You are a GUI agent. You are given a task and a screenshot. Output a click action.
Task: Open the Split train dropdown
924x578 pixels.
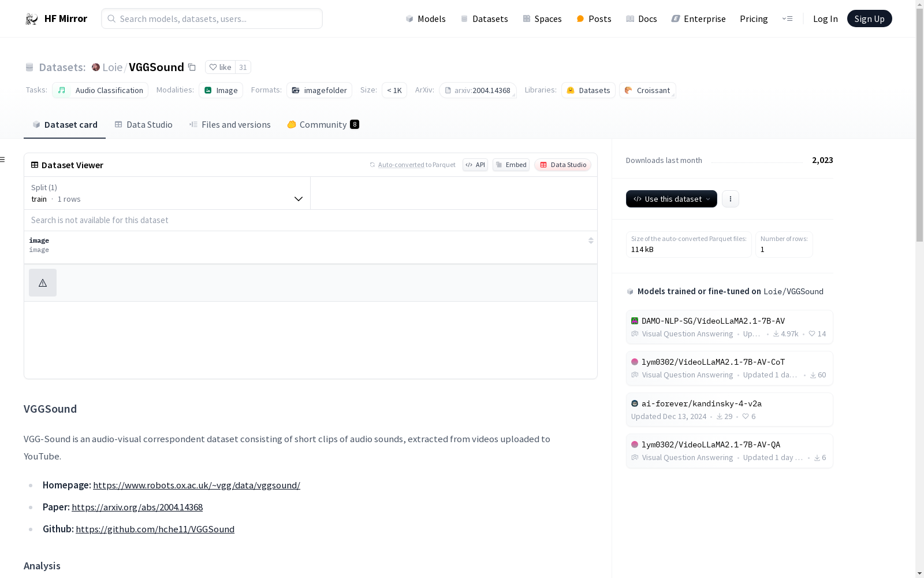click(x=167, y=193)
